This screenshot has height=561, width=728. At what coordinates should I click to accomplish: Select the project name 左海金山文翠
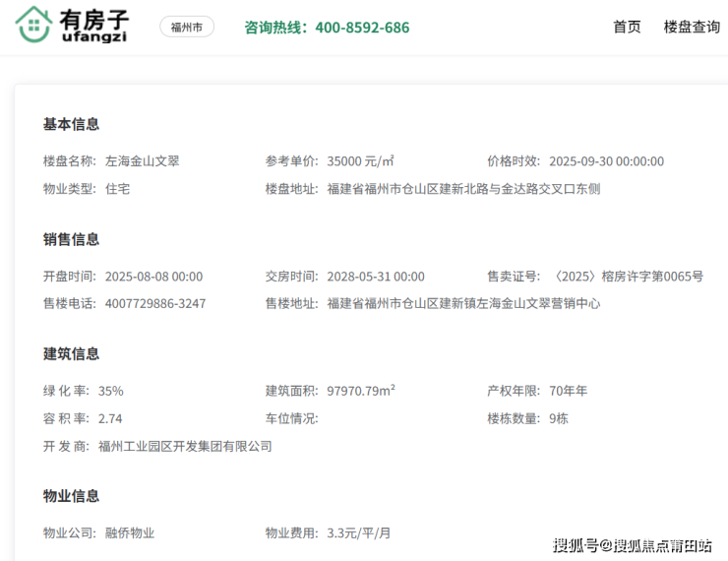click(x=143, y=161)
